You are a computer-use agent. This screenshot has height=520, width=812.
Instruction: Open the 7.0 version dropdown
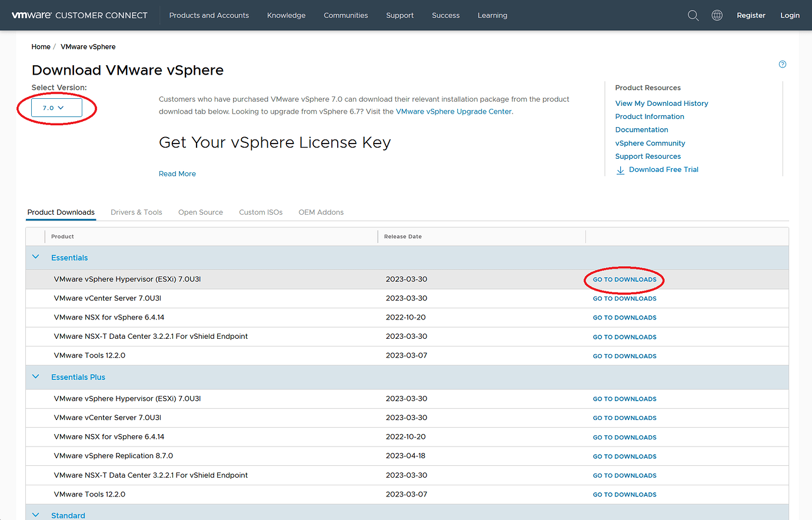coord(56,108)
